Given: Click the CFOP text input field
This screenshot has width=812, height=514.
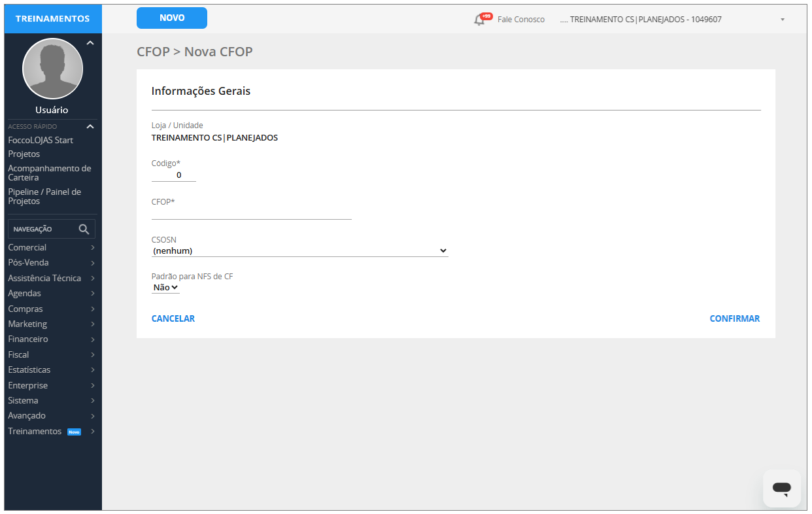Looking at the screenshot, I should click(252, 213).
